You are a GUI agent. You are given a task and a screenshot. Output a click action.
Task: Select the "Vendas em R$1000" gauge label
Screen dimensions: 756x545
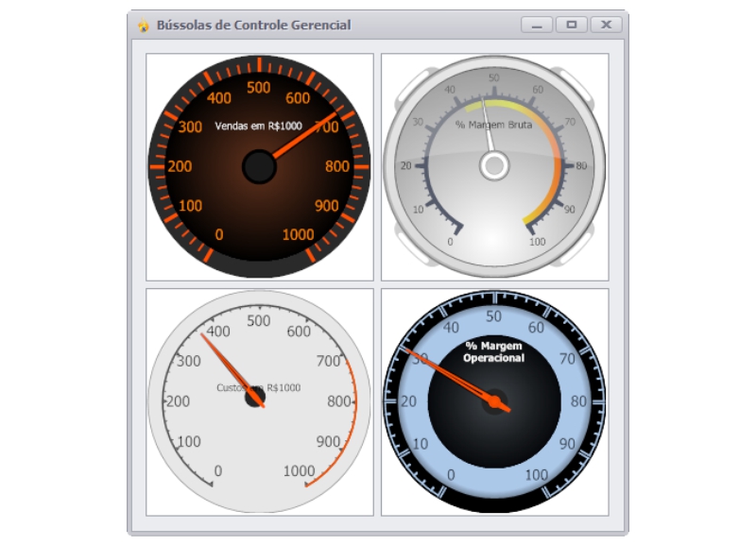pyautogui.click(x=258, y=126)
